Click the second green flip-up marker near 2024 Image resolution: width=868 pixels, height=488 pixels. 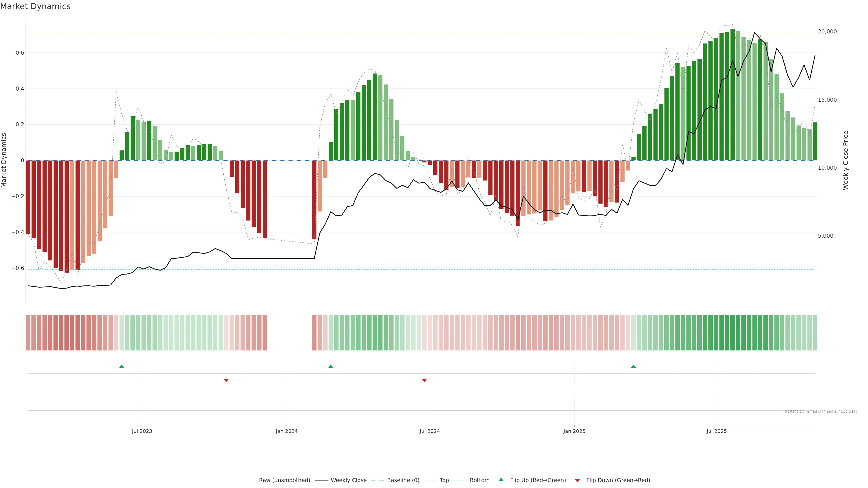pos(330,366)
